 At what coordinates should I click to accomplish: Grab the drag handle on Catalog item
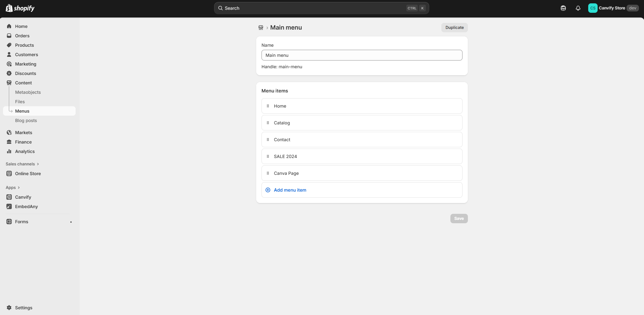click(x=268, y=122)
